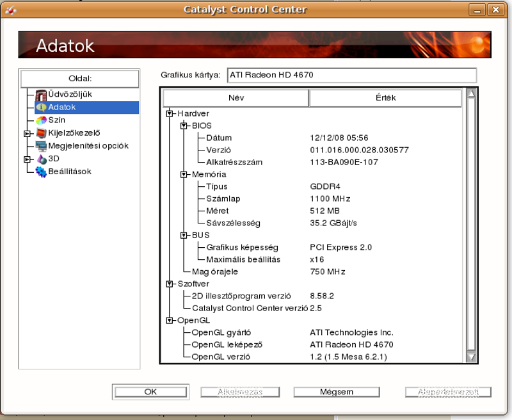
Task: Open the Megjelenítési opciók page
Action: point(88,146)
